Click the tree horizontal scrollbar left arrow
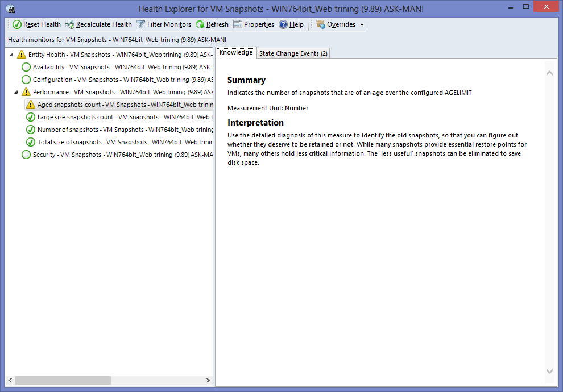This screenshot has height=392, width=563. [x=10, y=380]
